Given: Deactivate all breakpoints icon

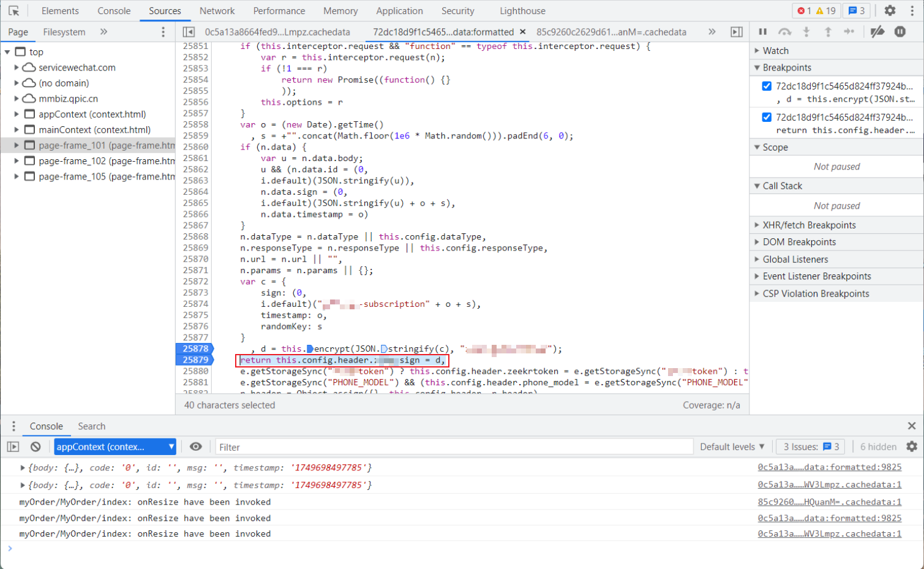Looking at the screenshot, I should coord(877,32).
